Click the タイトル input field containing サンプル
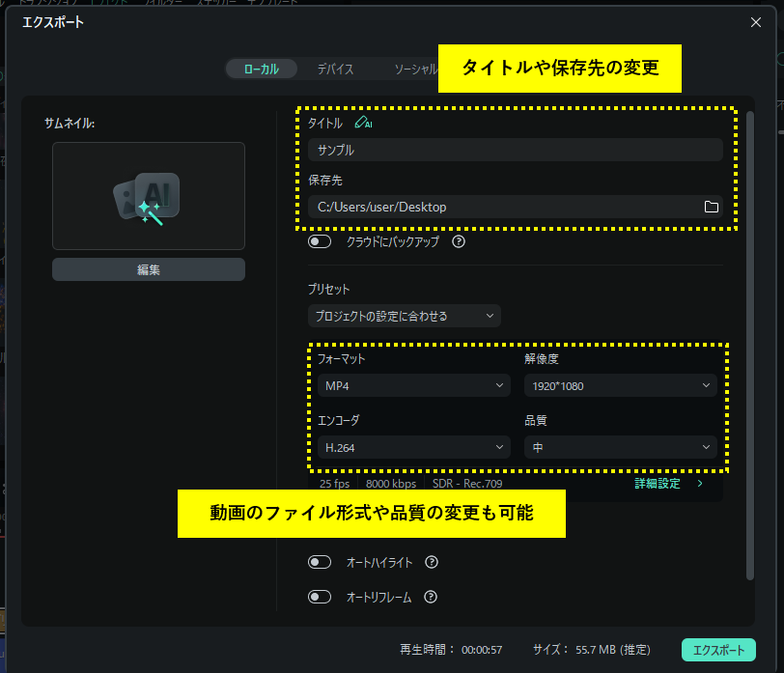784x673 pixels. tap(515, 150)
